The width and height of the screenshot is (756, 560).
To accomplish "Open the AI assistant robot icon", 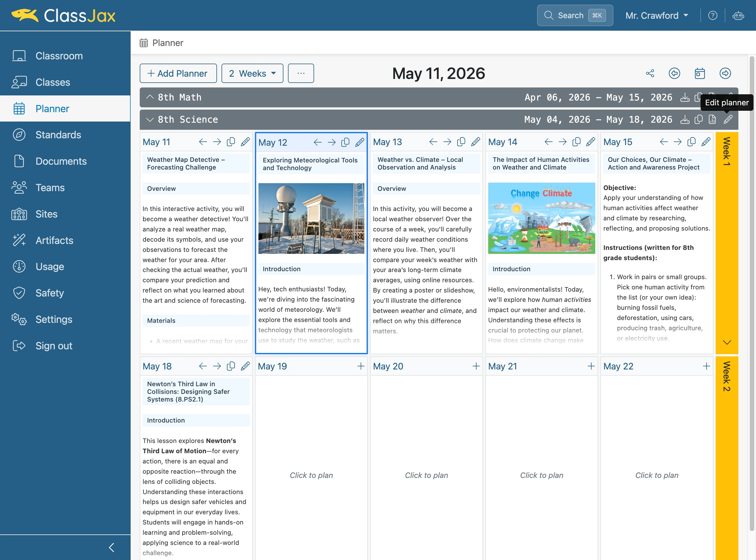I will click(738, 16).
